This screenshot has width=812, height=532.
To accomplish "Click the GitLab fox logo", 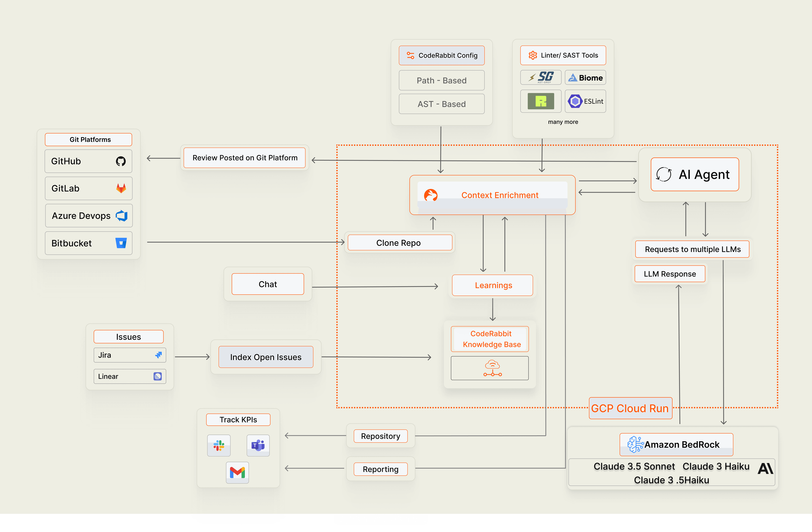I will [121, 188].
